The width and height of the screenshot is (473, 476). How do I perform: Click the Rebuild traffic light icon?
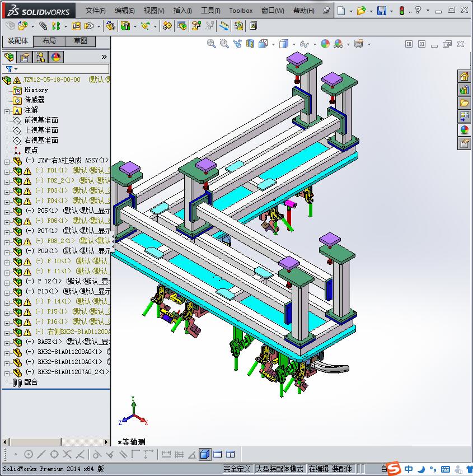tap(402, 11)
